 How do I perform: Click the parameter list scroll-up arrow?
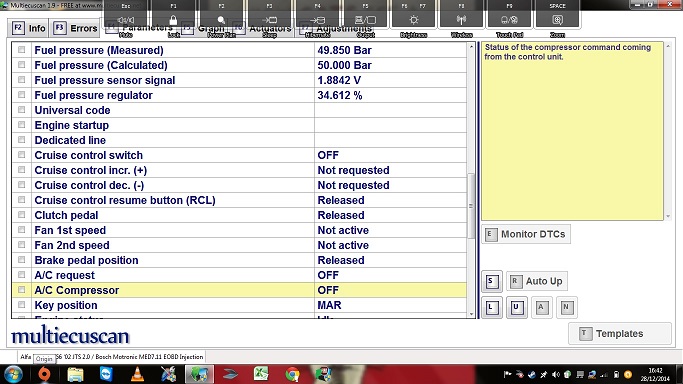(471, 46)
